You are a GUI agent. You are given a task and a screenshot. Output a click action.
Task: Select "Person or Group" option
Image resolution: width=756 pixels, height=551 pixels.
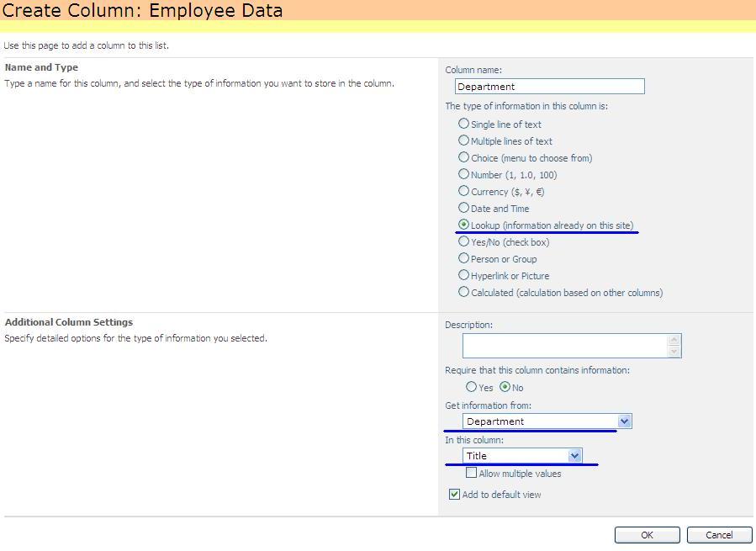click(x=463, y=258)
